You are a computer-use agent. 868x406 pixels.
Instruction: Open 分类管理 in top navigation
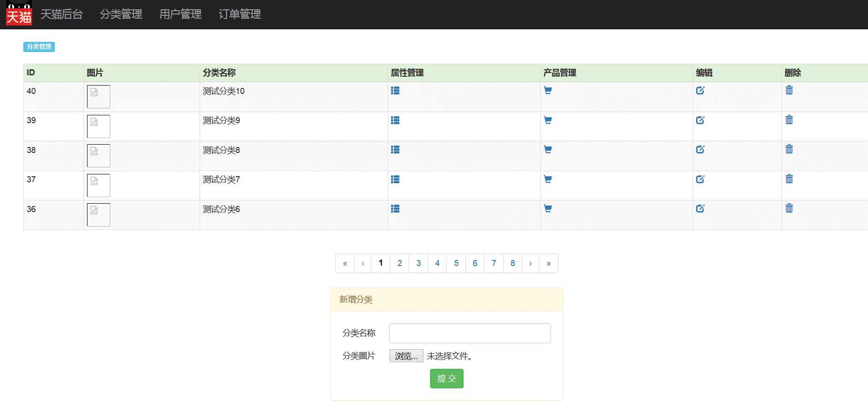[x=121, y=14]
